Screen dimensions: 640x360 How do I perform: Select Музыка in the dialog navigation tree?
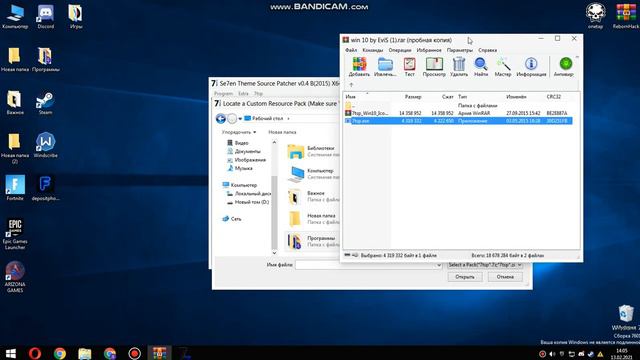(x=240, y=168)
